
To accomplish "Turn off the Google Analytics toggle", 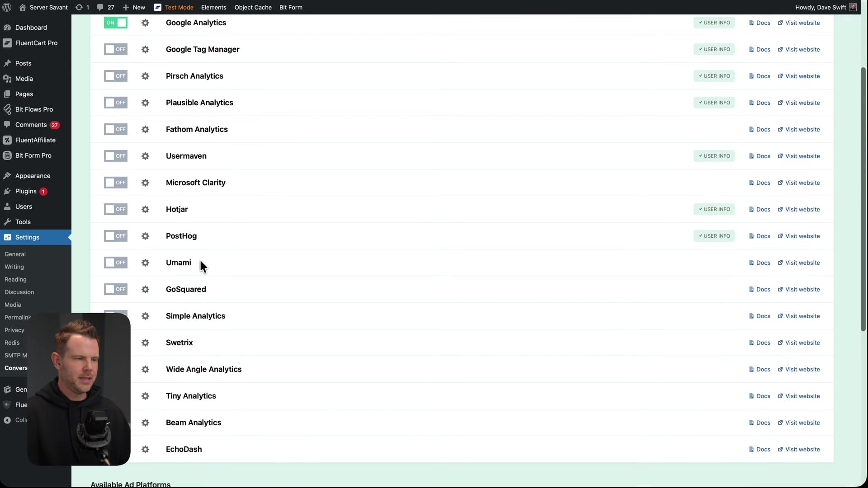I will tap(116, 23).
